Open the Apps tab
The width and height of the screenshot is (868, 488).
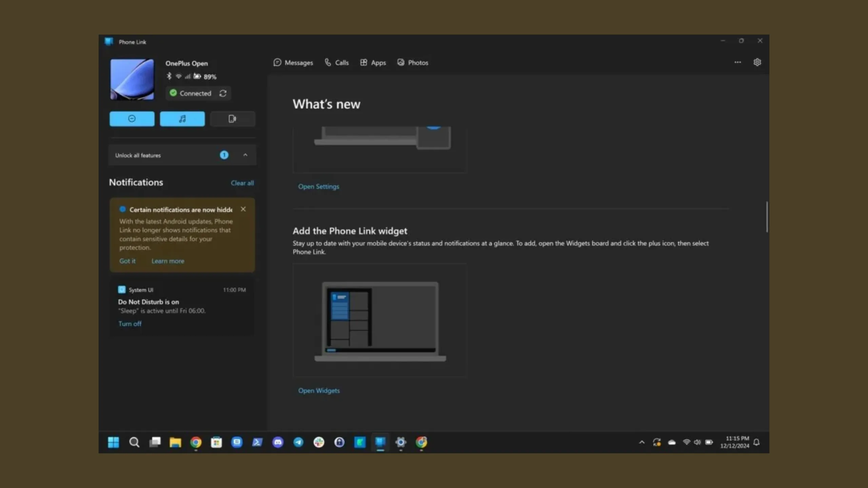[x=373, y=63]
